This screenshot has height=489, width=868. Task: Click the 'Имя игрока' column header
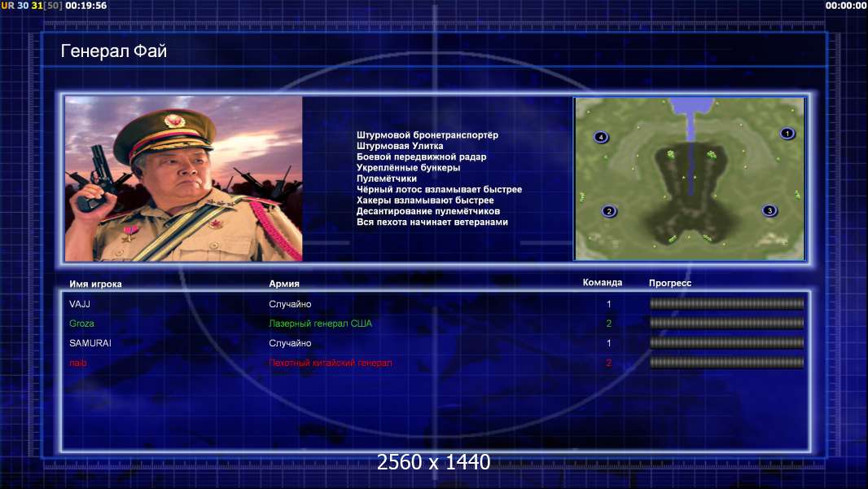[95, 284]
